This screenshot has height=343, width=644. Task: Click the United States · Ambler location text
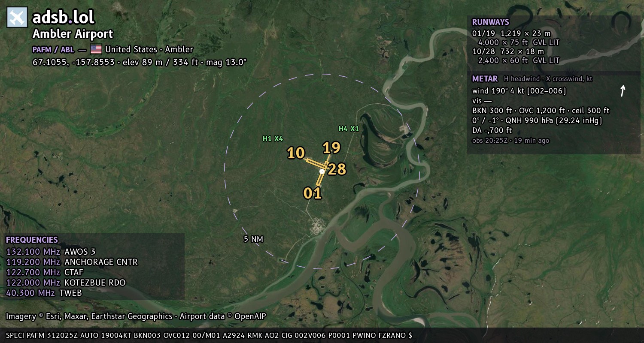149,49
